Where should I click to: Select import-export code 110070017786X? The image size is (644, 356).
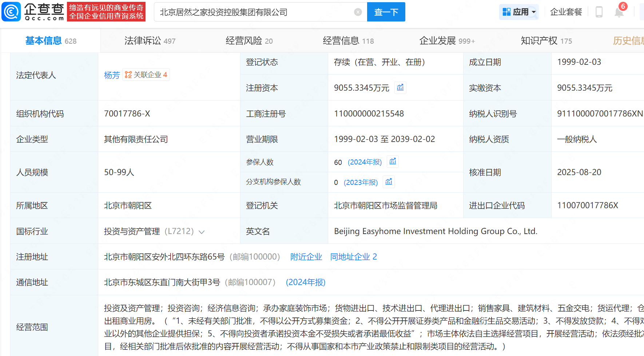point(588,205)
